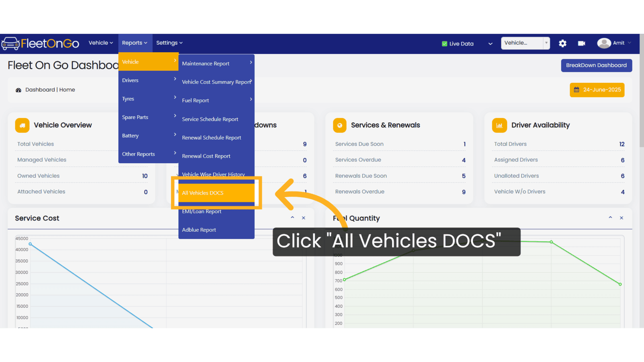Click All Vehicles DOCS
The height and width of the screenshot is (362, 644).
click(217, 193)
